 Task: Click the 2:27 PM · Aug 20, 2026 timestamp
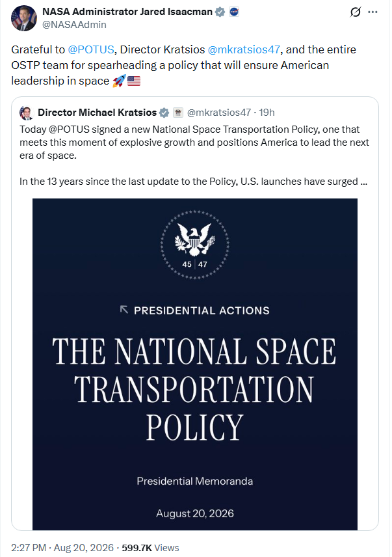(x=62, y=547)
